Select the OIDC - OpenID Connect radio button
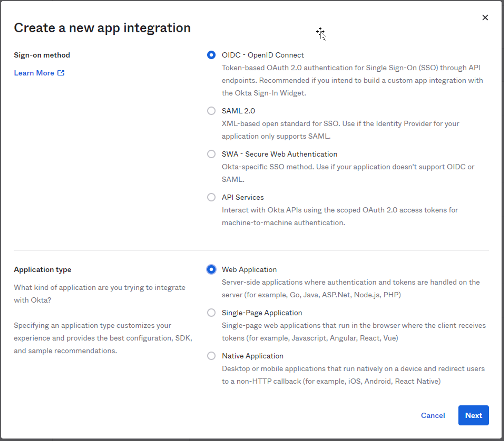 click(211, 55)
